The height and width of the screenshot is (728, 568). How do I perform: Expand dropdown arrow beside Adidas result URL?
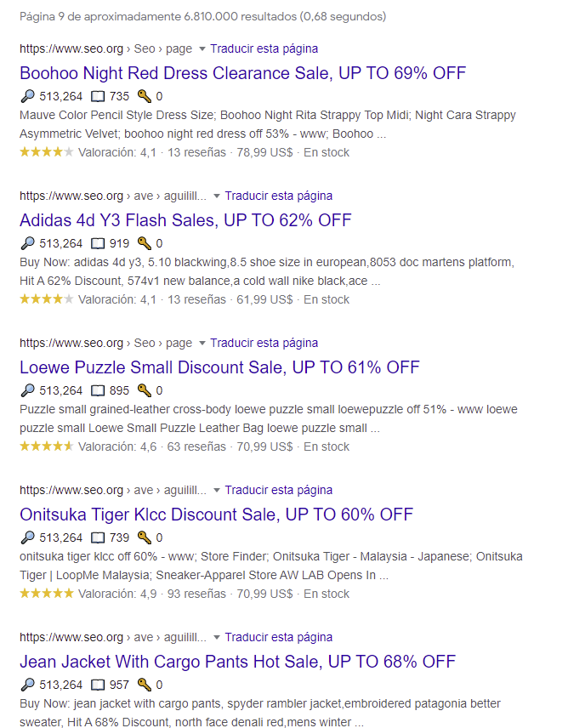pyautogui.click(x=216, y=196)
